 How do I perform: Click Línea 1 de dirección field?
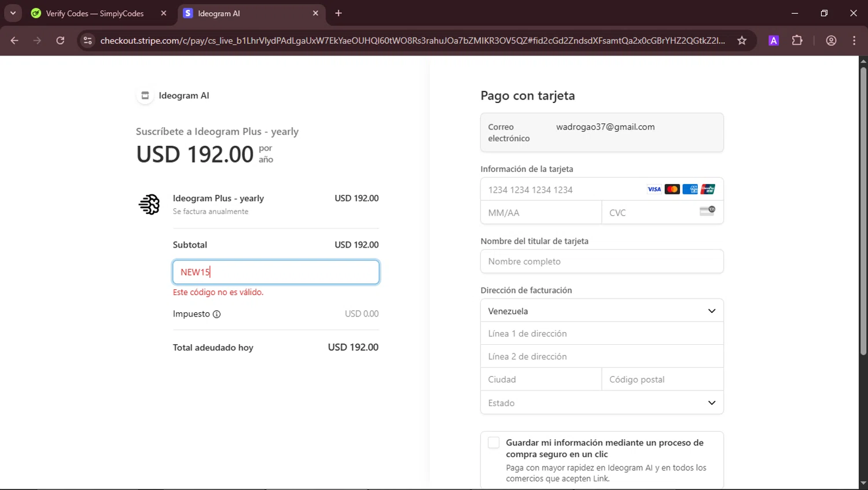coord(602,333)
